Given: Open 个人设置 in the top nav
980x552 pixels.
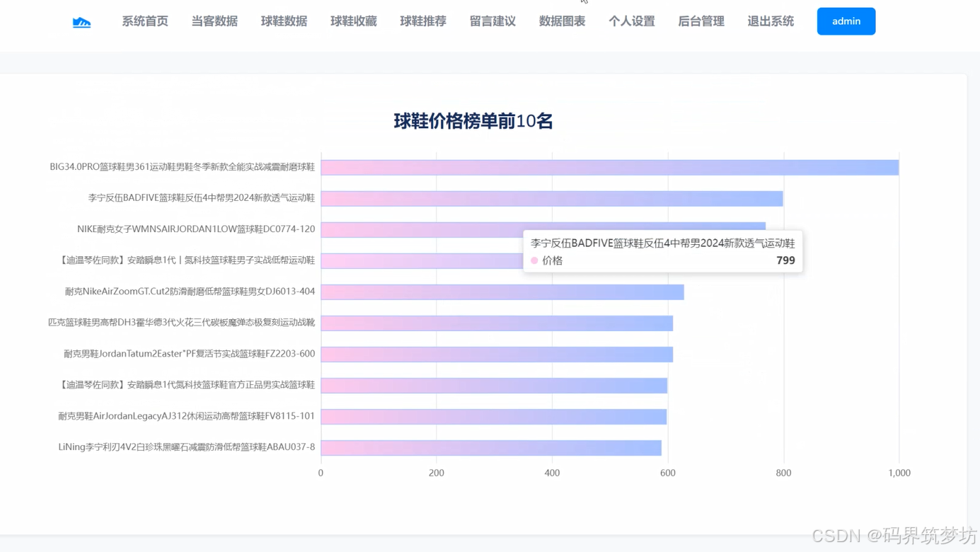Looking at the screenshot, I should [632, 21].
